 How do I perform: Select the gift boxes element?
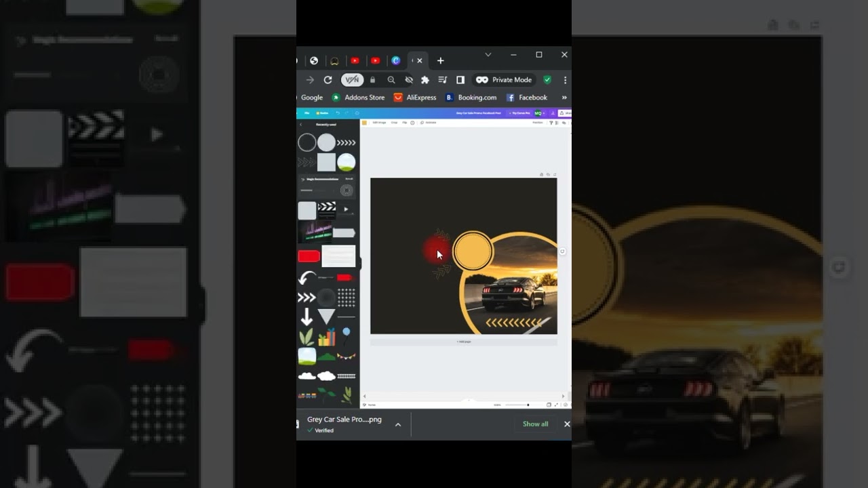pyautogui.click(x=326, y=337)
